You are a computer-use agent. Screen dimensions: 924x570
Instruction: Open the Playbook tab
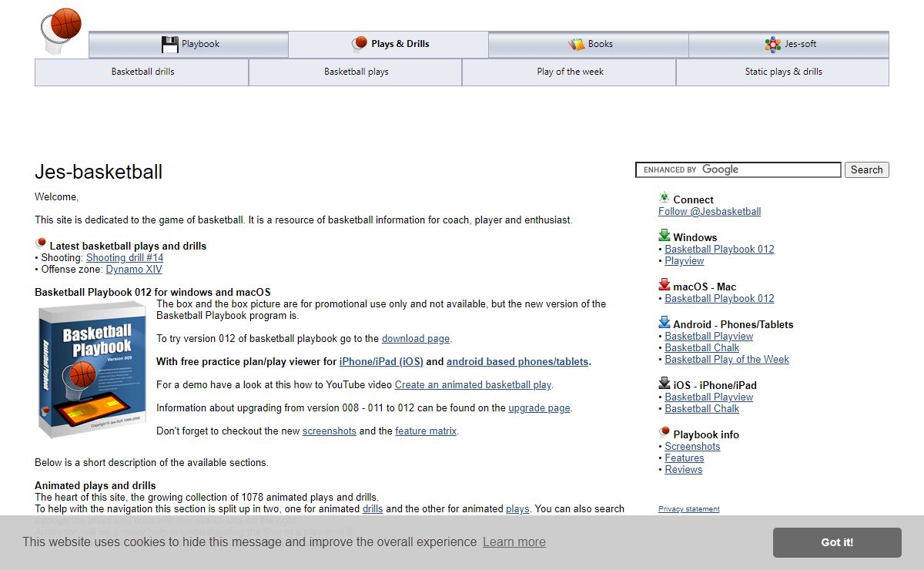coord(189,44)
